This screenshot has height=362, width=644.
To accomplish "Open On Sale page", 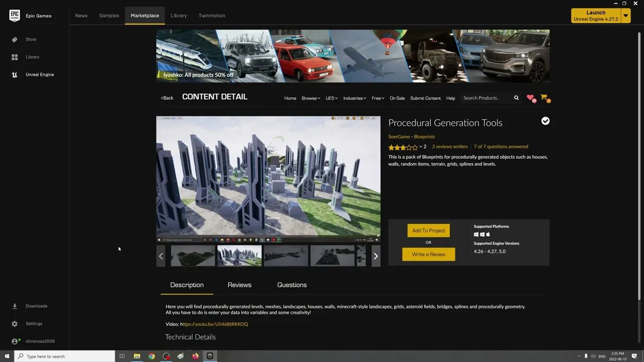I will coord(397,98).
